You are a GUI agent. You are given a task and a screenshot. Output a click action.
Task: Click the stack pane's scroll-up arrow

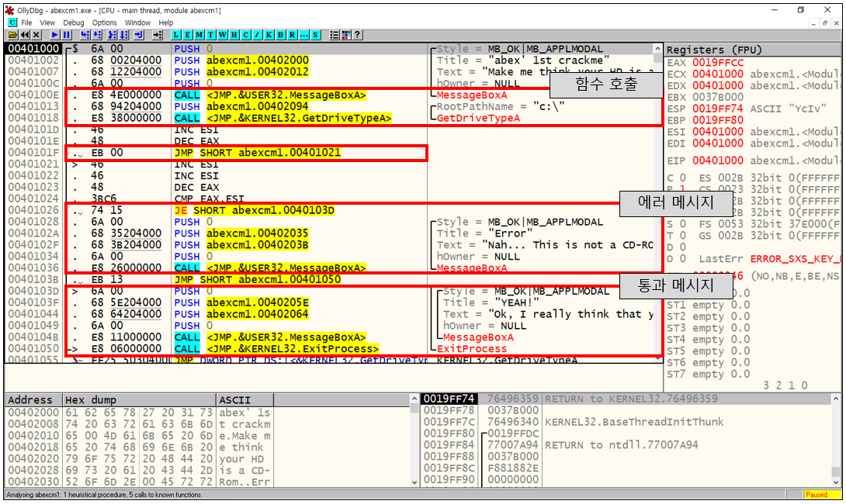(836, 399)
